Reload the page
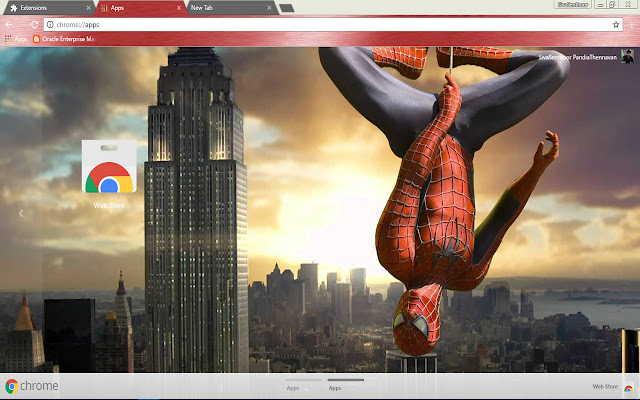 pyautogui.click(x=34, y=24)
